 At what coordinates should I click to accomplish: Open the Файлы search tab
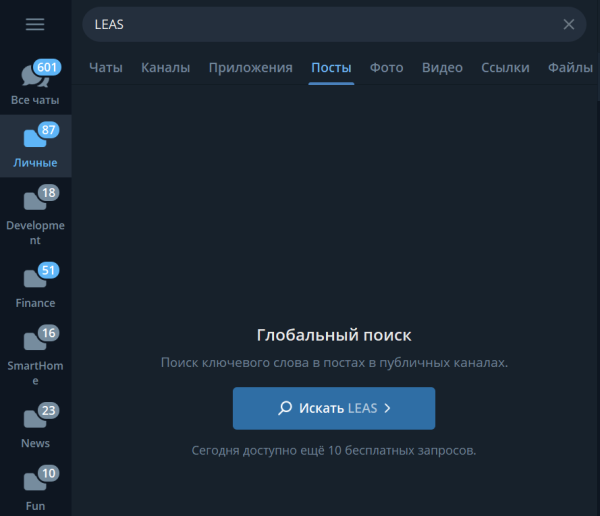[x=570, y=68]
